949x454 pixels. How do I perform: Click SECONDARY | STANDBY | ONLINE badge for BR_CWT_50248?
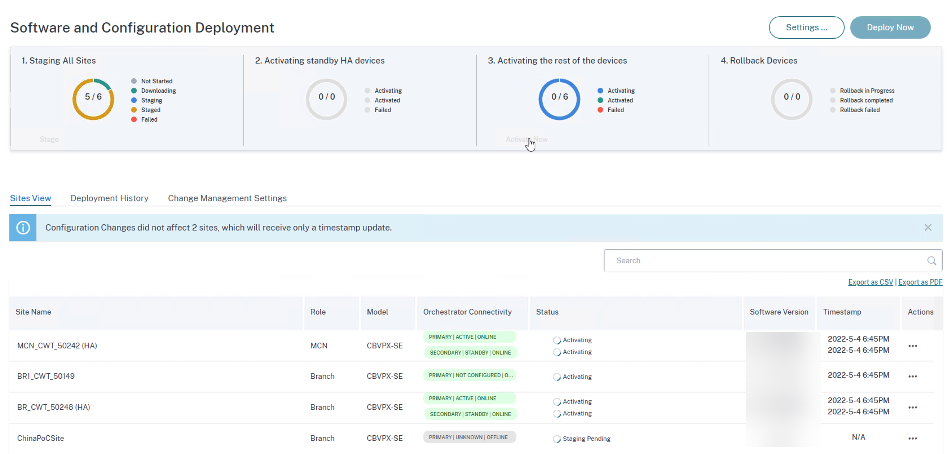pyautogui.click(x=470, y=414)
